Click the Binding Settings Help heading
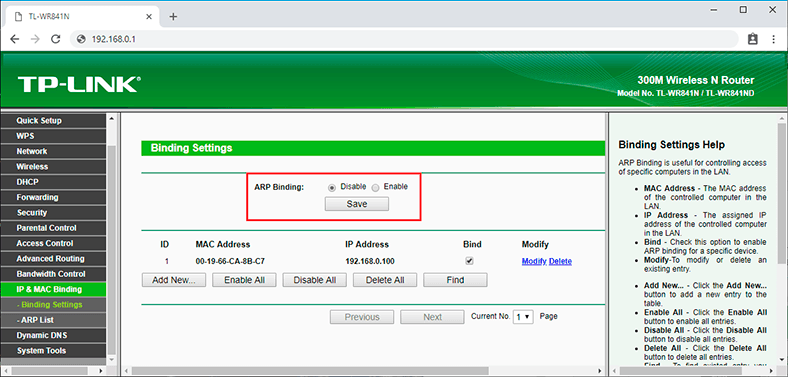Viewport: 788px width, 377px height. [671, 145]
